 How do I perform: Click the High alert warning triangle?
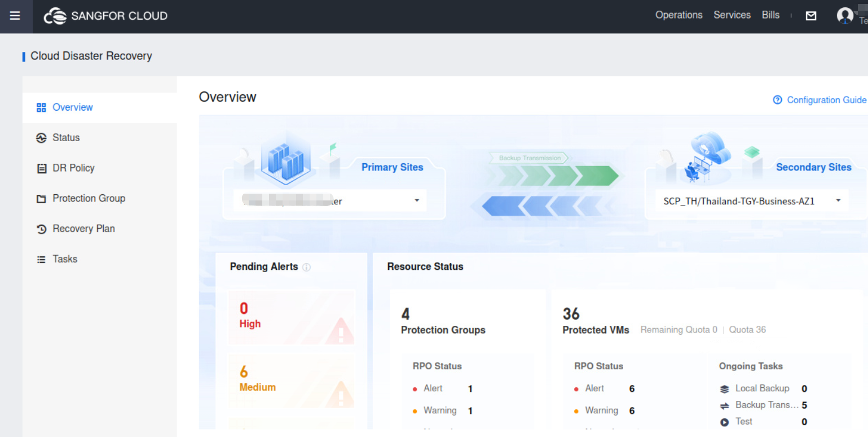(x=341, y=330)
